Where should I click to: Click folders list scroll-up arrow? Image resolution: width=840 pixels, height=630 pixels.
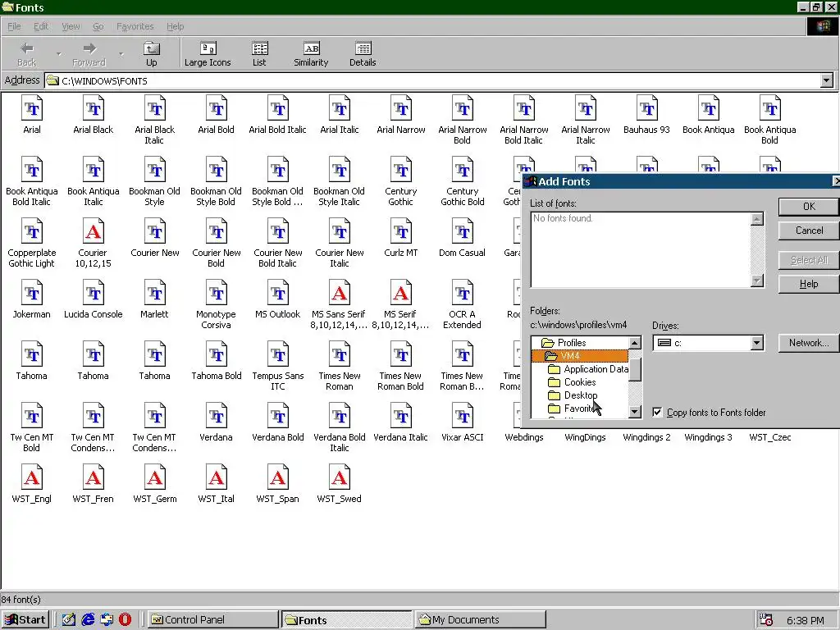point(635,343)
